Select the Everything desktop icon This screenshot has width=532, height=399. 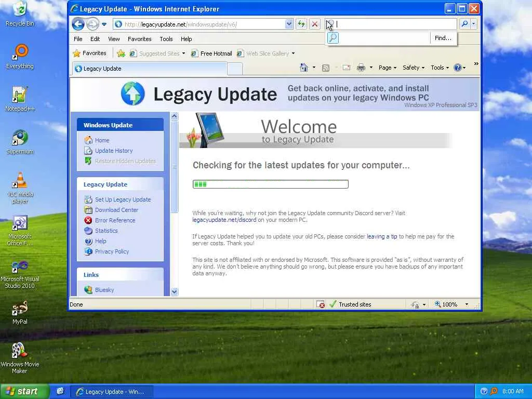[20, 57]
